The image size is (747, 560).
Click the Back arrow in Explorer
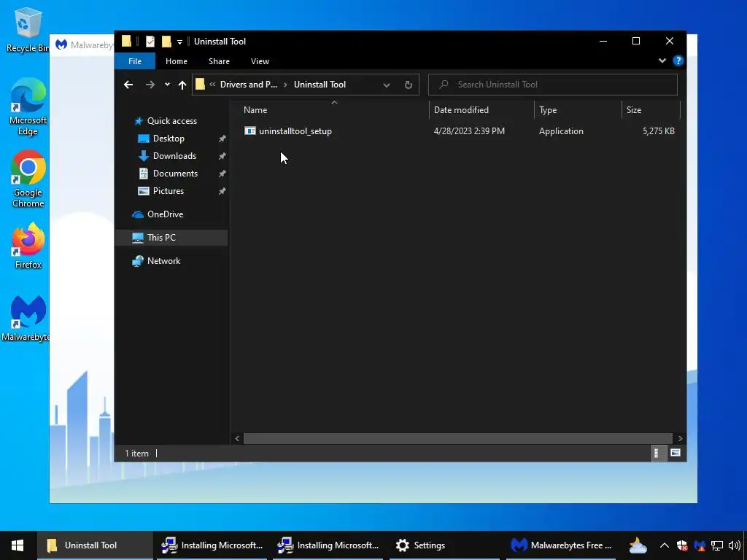tap(128, 85)
